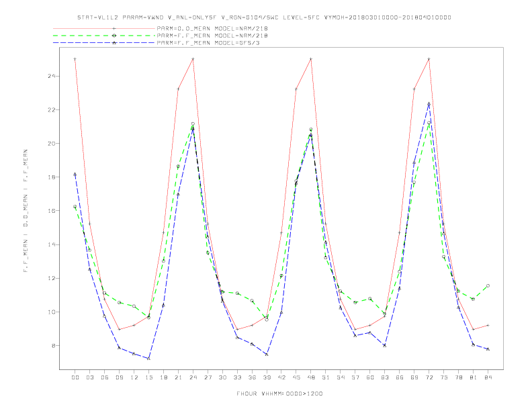
Task: Click x-axis forecast hour label 09
Action: click(119, 377)
